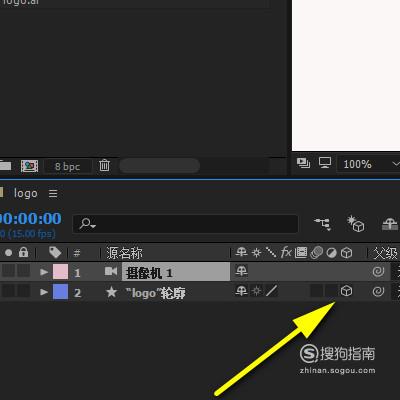Click parent pick whip of 摄像机 1 layer
The width and height of the screenshot is (400, 400).
point(378,271)
